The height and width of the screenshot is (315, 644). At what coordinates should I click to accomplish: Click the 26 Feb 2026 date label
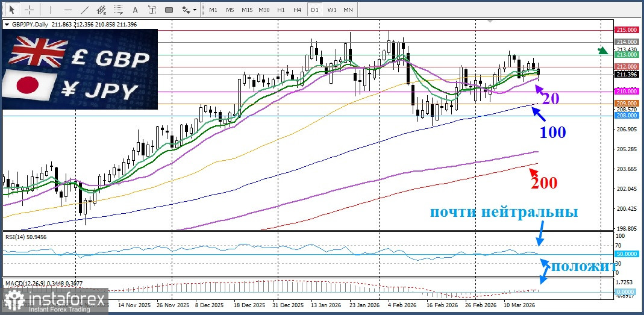[480, 305]
